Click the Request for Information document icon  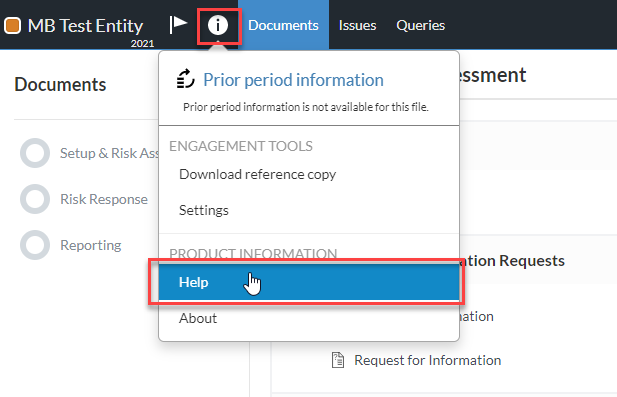click(x=338, y=360)
